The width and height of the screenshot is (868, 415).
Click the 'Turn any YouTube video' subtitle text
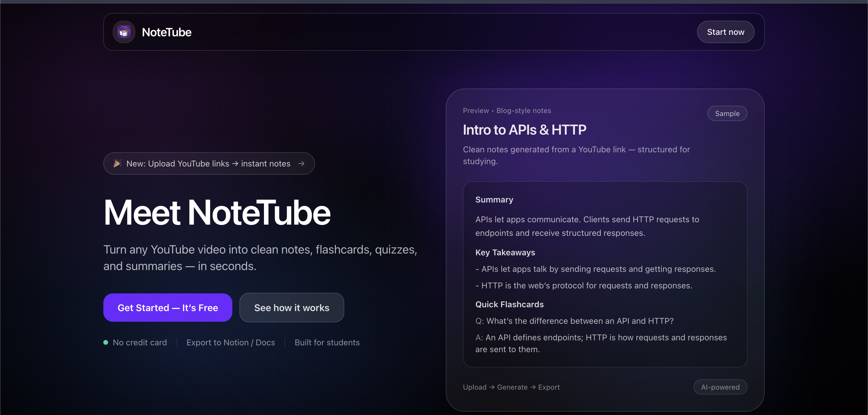click(260, 258)
